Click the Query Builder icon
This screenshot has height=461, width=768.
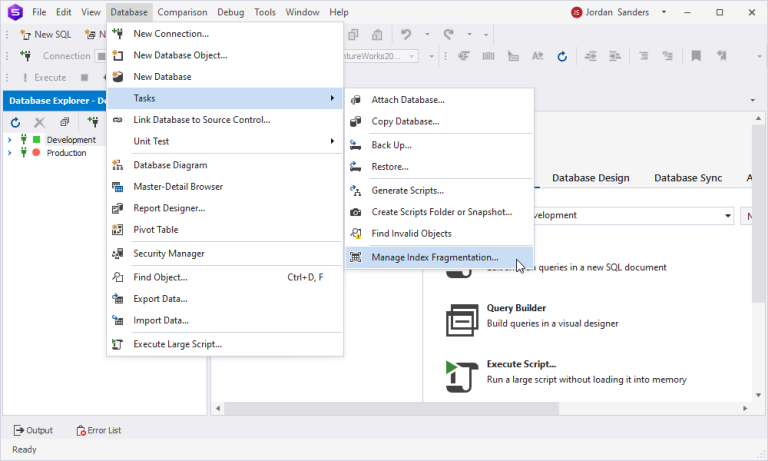pos(462,320)
